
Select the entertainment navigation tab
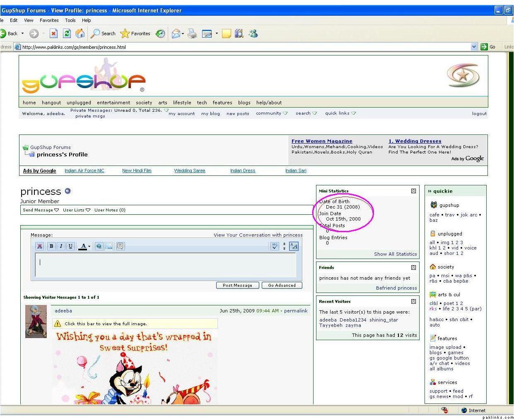pyautogui.click(x=113, y=103)
